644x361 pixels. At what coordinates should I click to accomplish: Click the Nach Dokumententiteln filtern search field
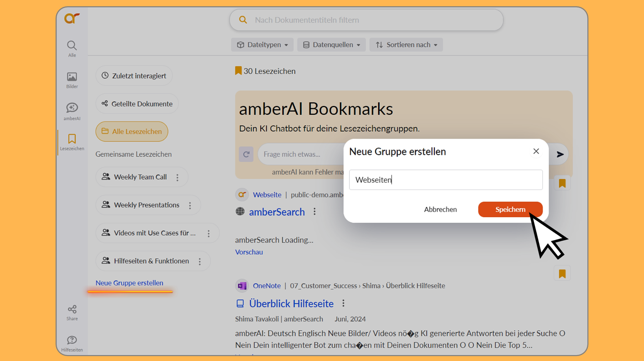click(x=366, y=20)
